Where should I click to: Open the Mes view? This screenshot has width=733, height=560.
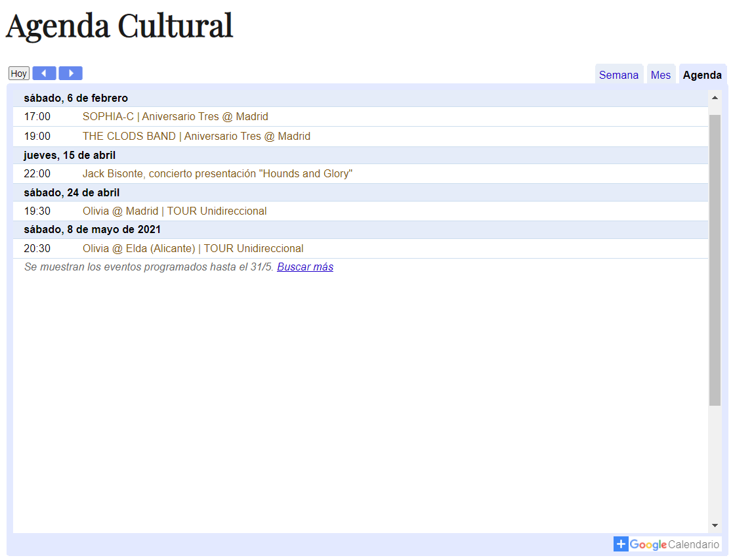click(x=661, y=74)
